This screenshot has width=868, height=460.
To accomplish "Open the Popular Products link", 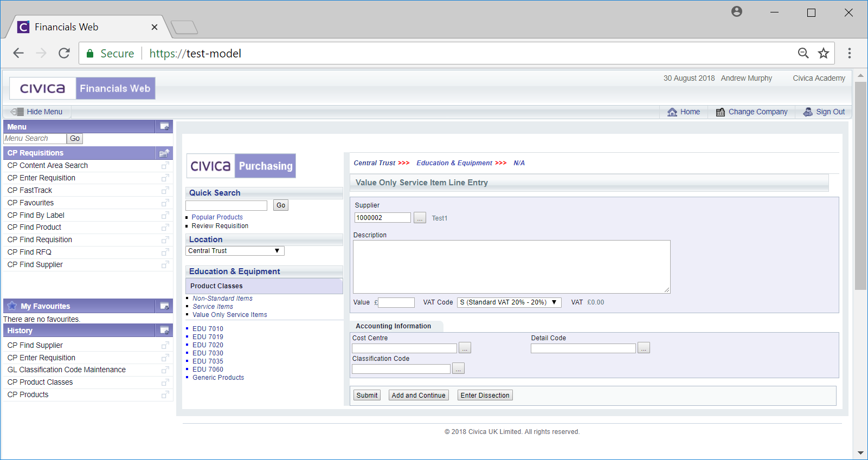I will 217,217.
